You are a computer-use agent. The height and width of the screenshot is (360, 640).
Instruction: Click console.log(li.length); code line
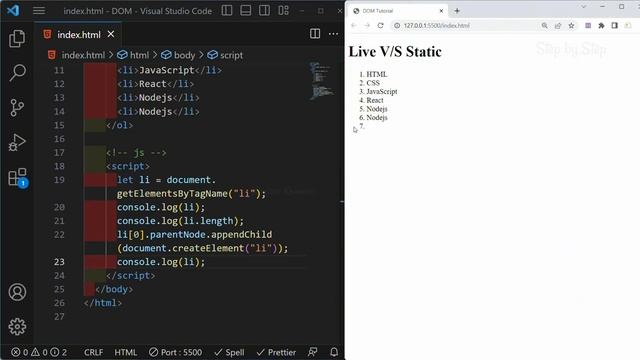(x=180, y=221)
